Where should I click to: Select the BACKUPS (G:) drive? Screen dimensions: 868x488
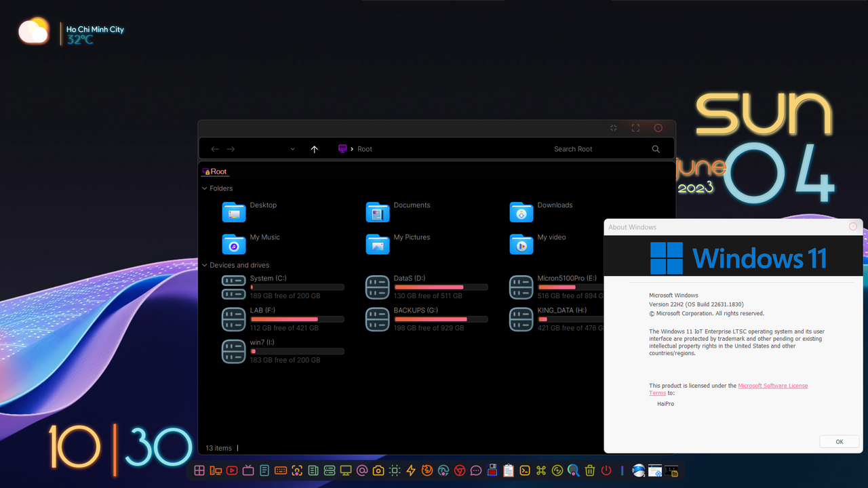[427, 319]
